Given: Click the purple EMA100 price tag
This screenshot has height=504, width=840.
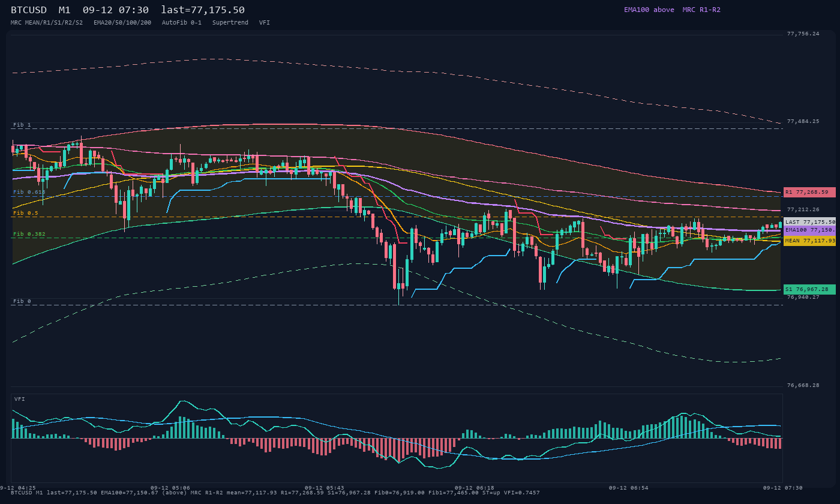Looking at the screenshot, I should click(x=809, y=230).
